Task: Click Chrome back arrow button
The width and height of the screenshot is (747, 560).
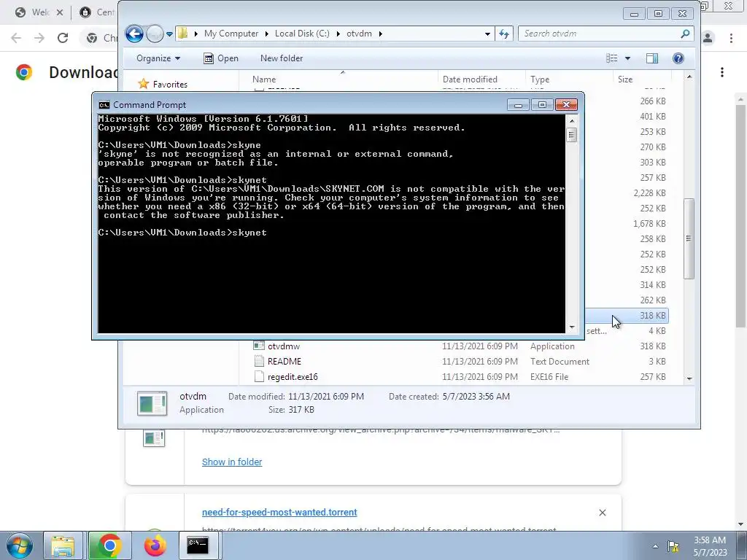Action: tap(16, 38)
